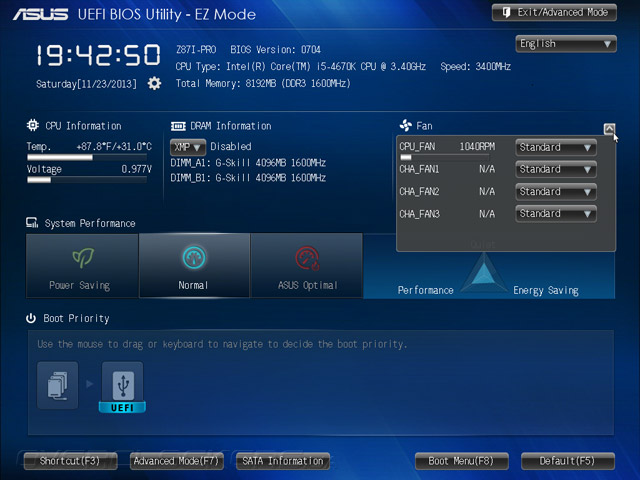Switch to Advanced Mode(F7)
Viewport: 640px width, 480px height.
pyautogui.click(x=176, y=461)
